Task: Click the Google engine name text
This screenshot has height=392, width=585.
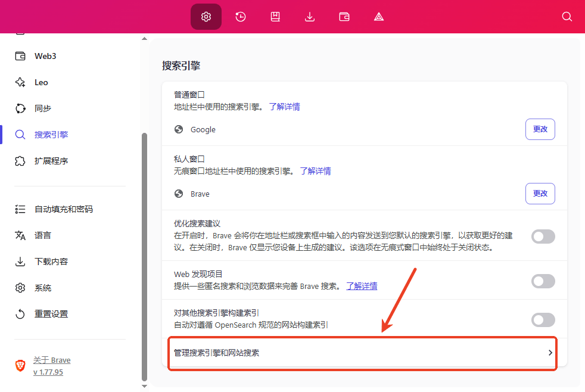Action: [203, 129]
